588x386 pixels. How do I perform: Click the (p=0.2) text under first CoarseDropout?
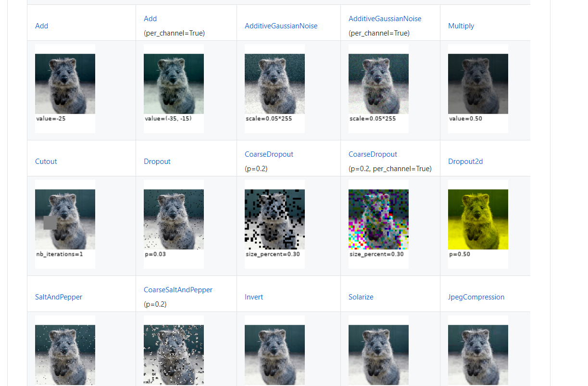click(x=256, y=169)
